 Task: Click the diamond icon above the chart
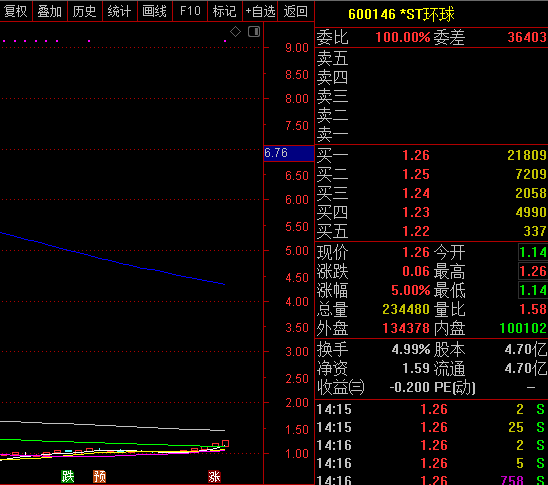click(236, 32)
